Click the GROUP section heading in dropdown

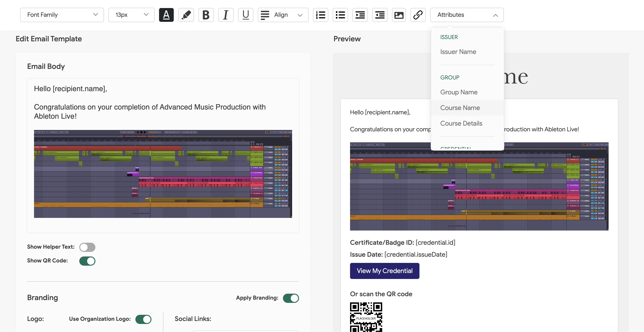(x=450, y=78)
